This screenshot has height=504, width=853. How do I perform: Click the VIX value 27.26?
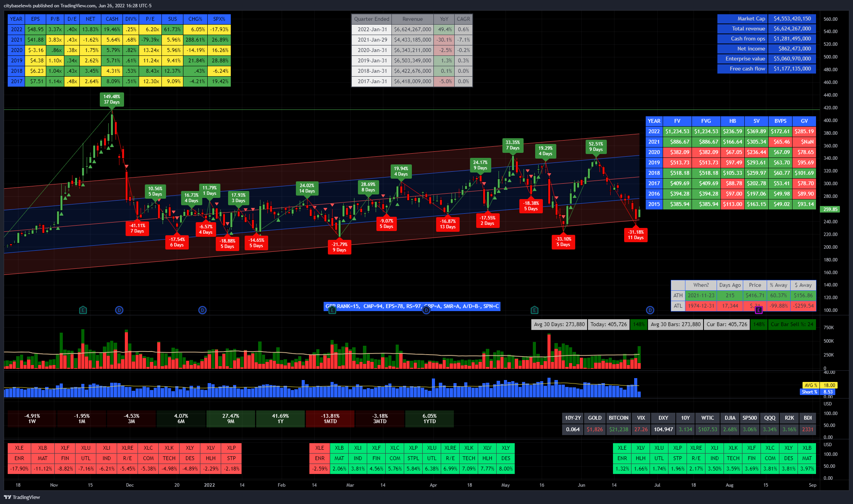tap(641, 429)
